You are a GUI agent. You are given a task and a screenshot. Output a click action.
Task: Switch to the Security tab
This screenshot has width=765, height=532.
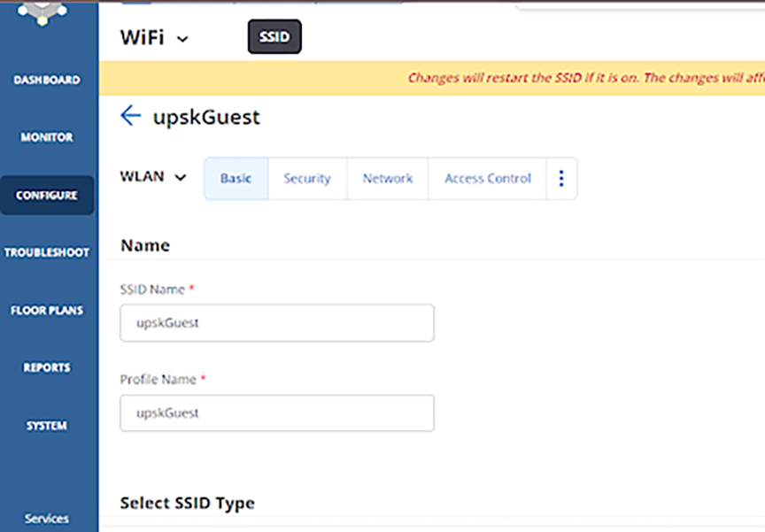coord(307,177)
